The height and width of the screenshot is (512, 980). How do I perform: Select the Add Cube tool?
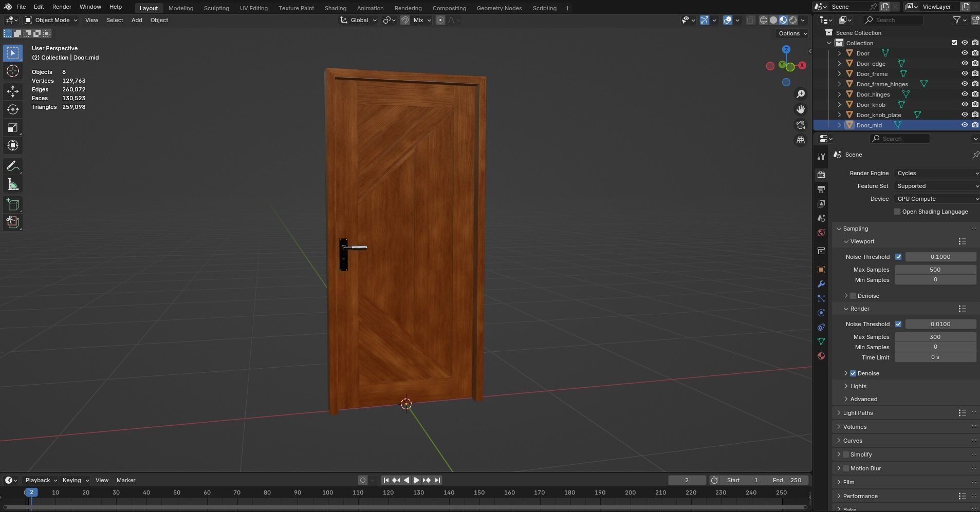(x=13, y=205)
